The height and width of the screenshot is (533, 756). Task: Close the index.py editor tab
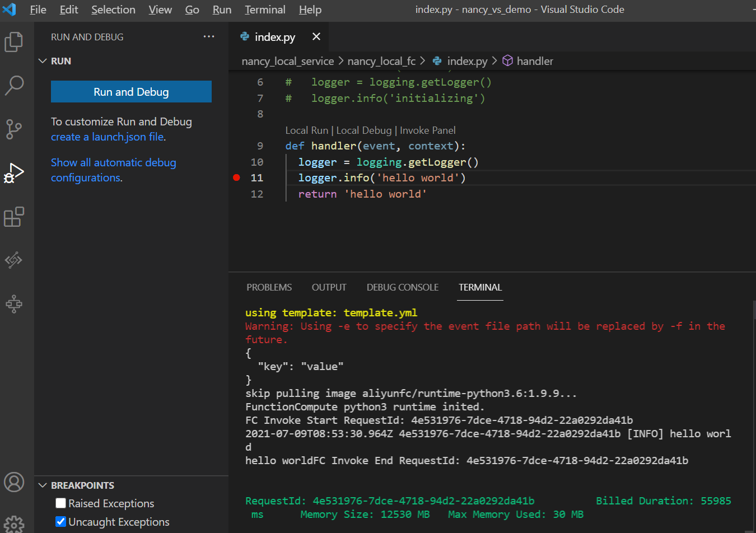(x=316, y=37)
